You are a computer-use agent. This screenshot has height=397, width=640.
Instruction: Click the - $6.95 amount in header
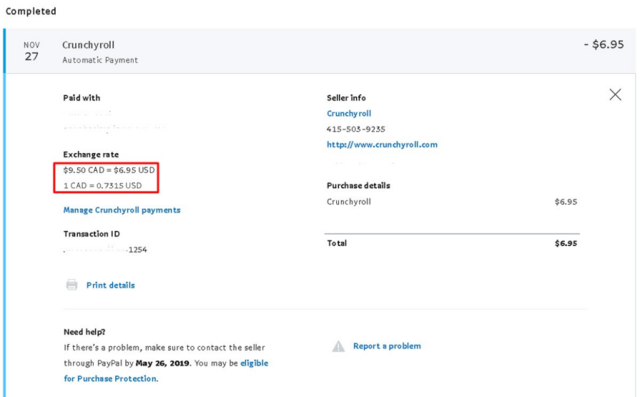click(x=604, y=44)
